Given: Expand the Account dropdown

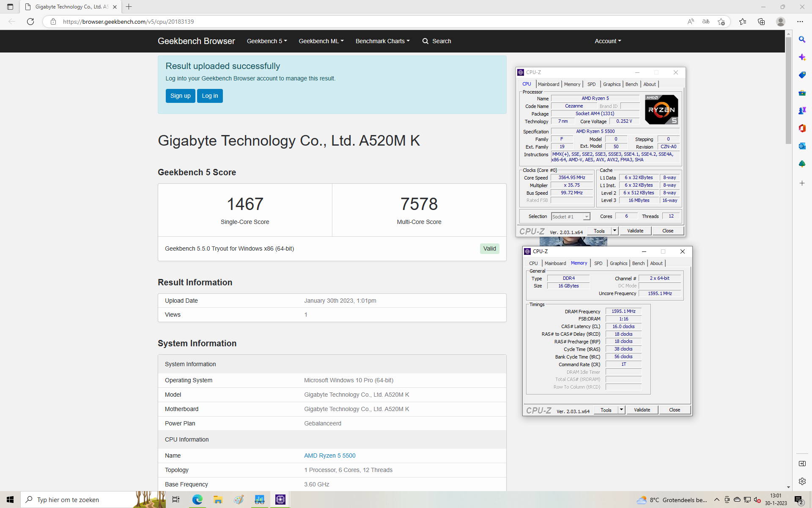Looking at the screenshot, I should point(608,41).
